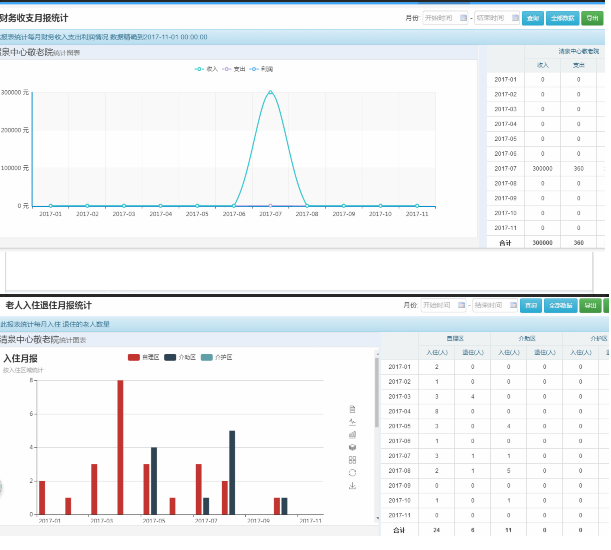611x550 pixels.
Task: Click the 支出 column header in the financial table
Action: (x=579, y=65)
